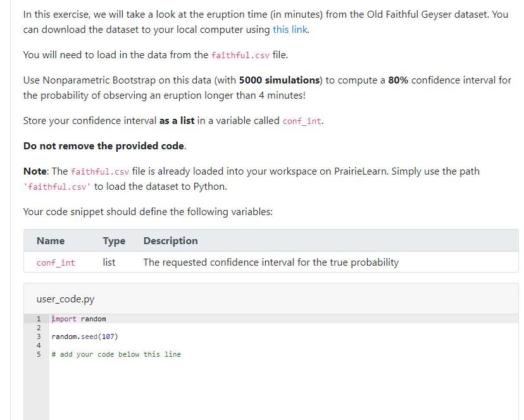Place cursor on "import random" code line
Screen dimensions: 524x420
79,319
